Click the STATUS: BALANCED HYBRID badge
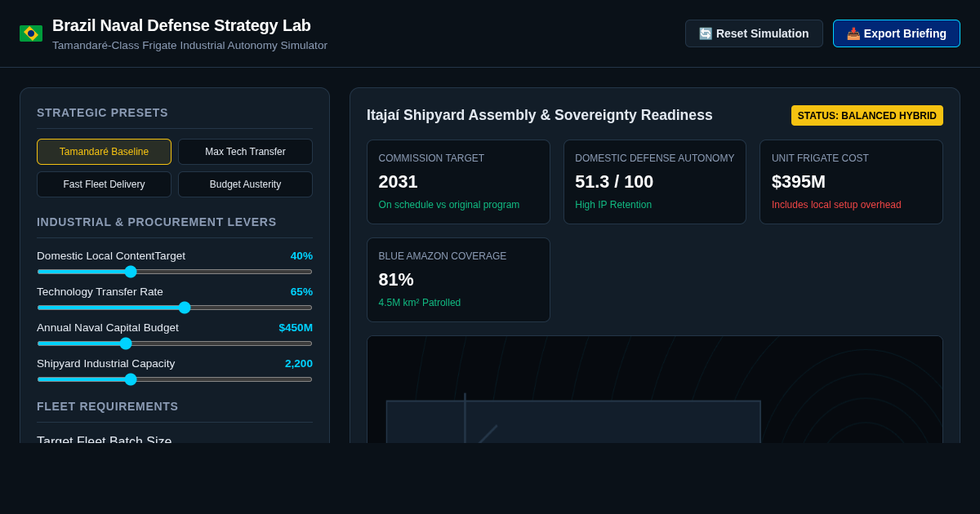 867,116
